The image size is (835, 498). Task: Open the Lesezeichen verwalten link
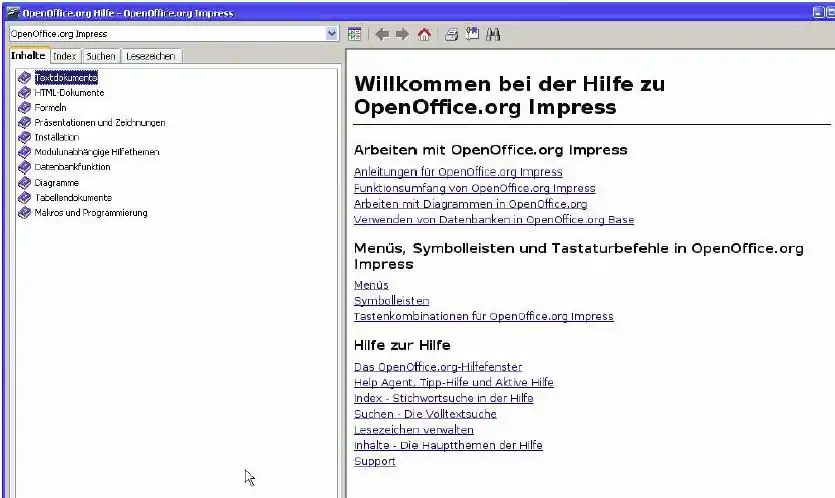(x=414, y=430)
